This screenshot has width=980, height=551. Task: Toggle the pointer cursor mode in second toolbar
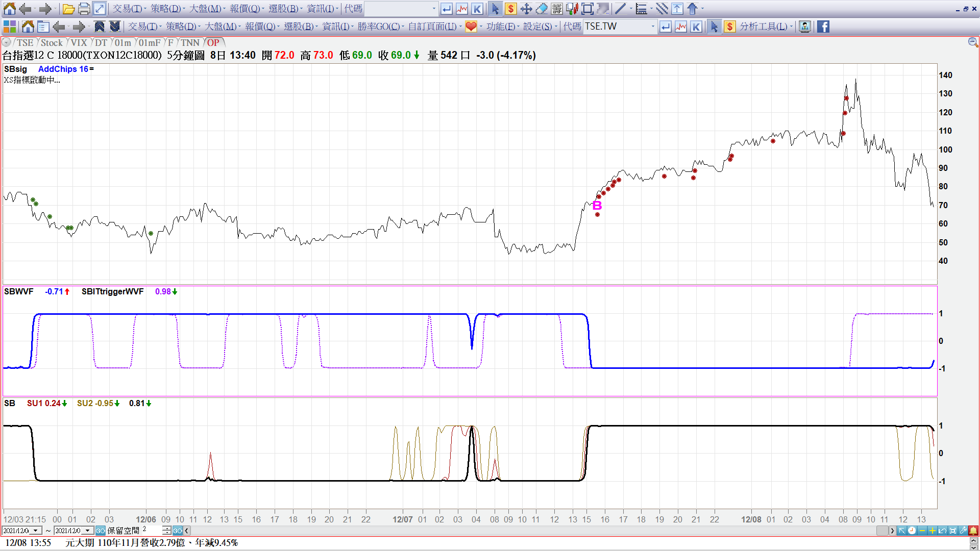(714, 27)
